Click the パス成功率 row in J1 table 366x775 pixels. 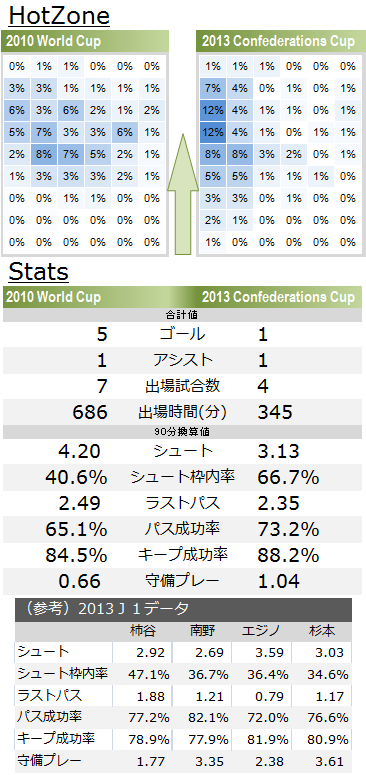(x=183, y=717)
